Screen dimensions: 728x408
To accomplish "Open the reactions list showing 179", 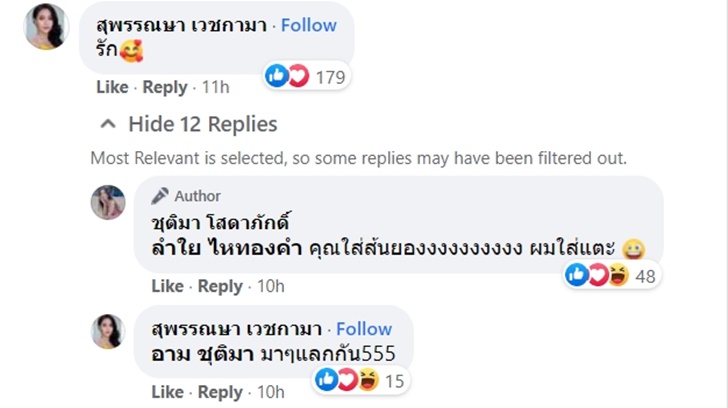I will [x=306, y=75].
